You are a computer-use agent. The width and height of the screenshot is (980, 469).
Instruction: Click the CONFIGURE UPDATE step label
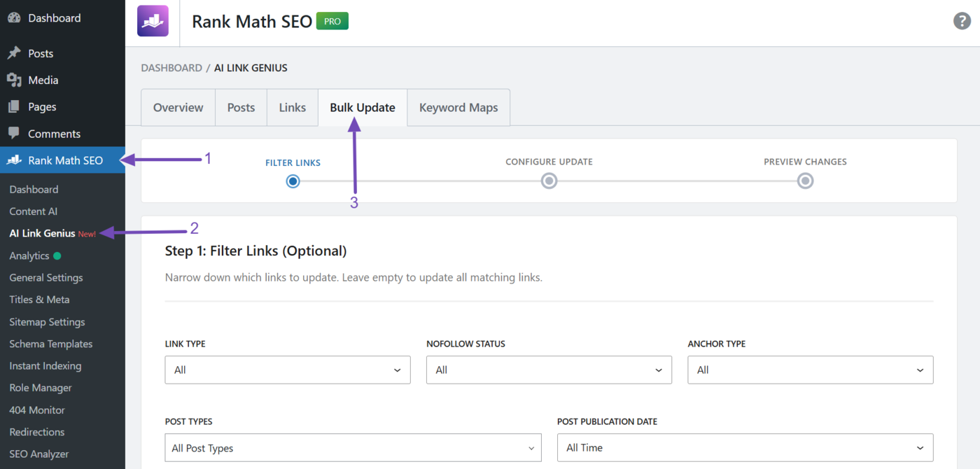[549, 162]
